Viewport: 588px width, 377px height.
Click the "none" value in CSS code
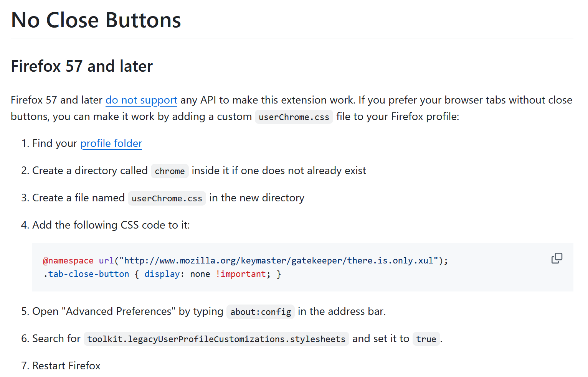[200, 274]
